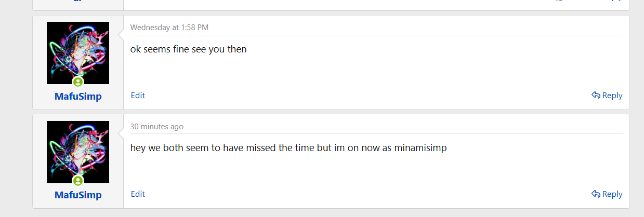Open the 'Wednesday at 1:58 PM' timestamp permalink

(169, 28)
